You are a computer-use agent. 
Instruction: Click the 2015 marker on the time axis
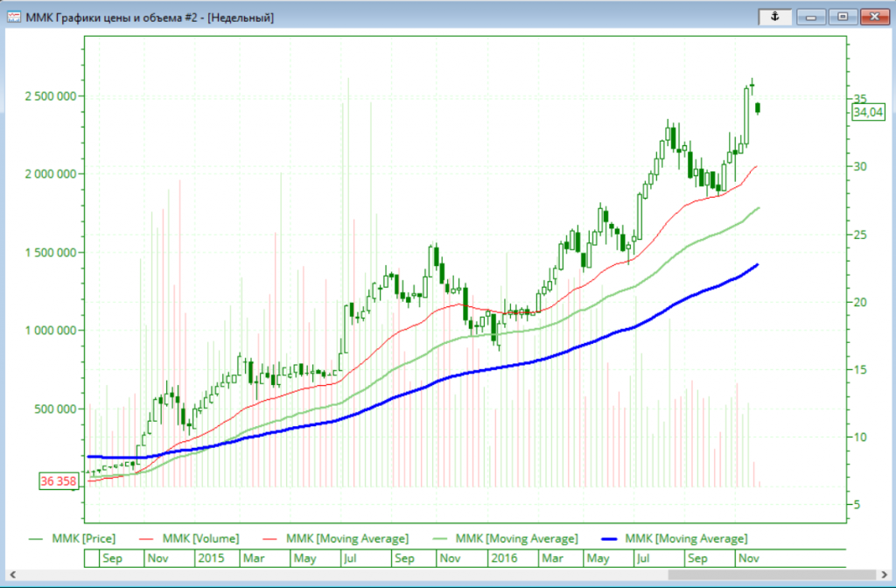coord(212,557)
